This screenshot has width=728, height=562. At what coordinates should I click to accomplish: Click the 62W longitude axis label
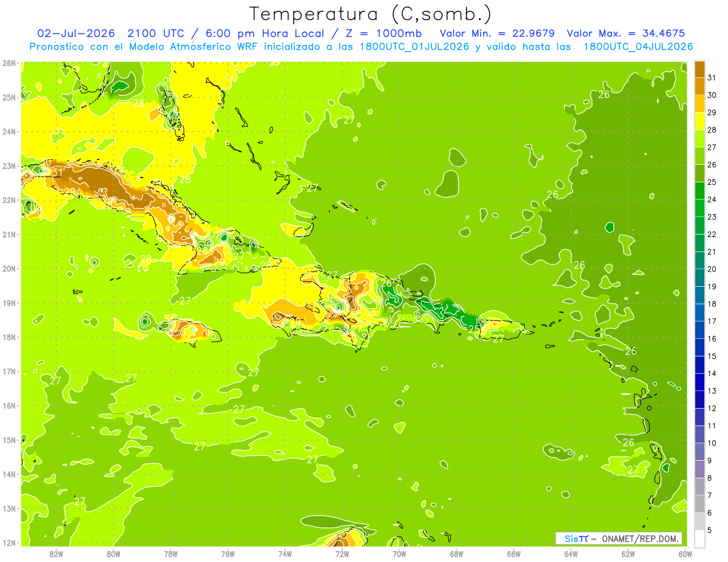pyautogui.click(x=627, y=554)
